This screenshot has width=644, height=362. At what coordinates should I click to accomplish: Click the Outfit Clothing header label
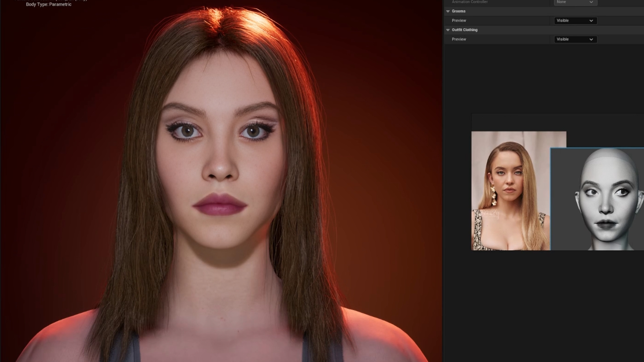click(x=465, y=30)
